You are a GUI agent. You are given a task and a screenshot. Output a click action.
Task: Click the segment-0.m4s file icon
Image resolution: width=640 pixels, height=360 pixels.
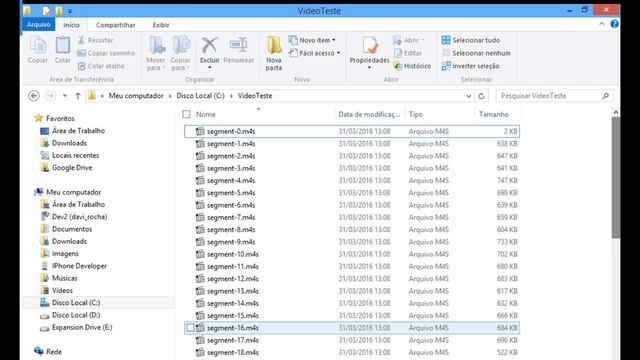(200, 131)
